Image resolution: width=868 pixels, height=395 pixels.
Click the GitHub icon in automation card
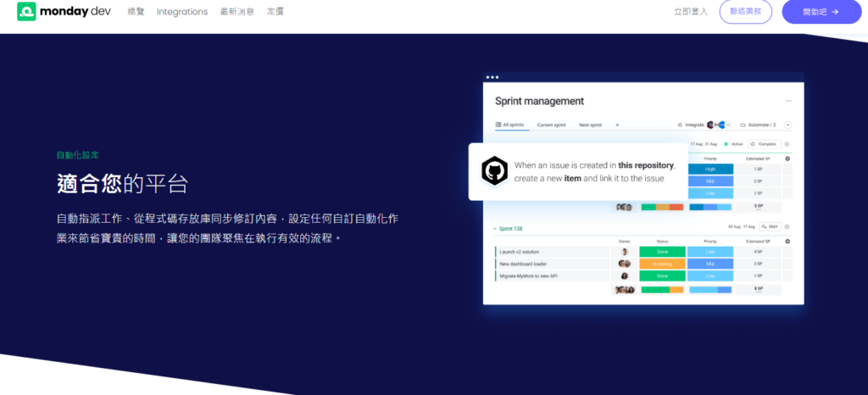(x=494, y=171)
